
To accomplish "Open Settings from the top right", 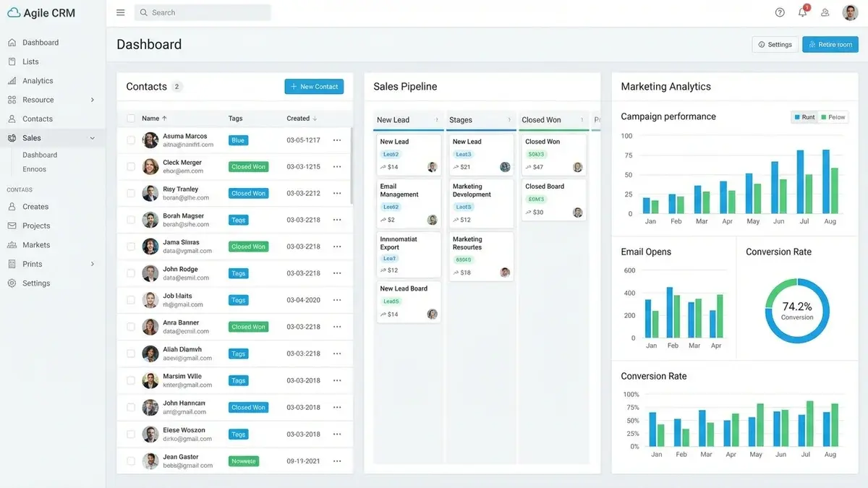I will (775, 44).
